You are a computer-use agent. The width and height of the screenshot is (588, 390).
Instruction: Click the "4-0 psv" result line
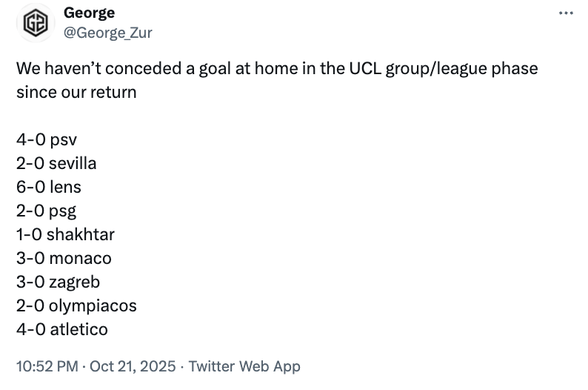point(46,139)
